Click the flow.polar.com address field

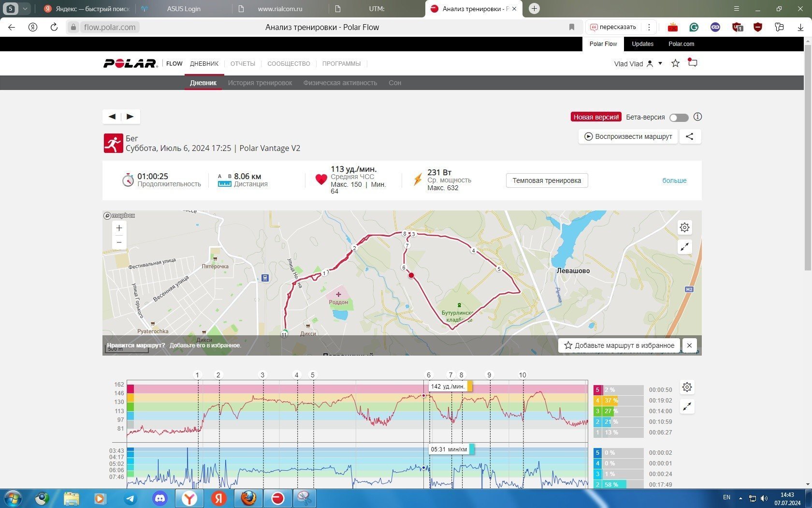[110, 27]
